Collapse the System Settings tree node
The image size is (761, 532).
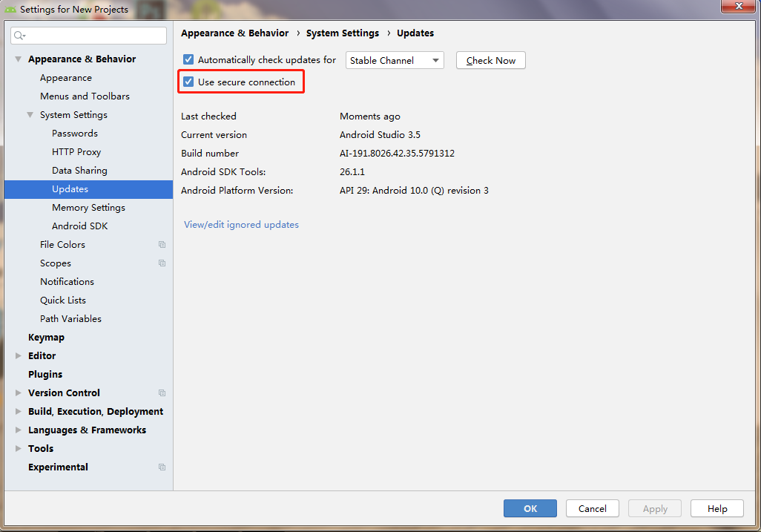pos(30,115)
